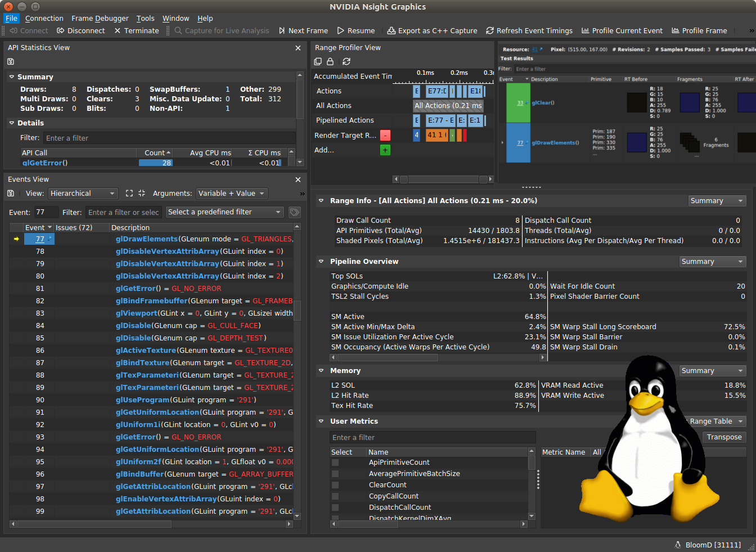Screen dimensions: 756x552
Task: Click the Connect toolbar button
Action: [29, 31]
